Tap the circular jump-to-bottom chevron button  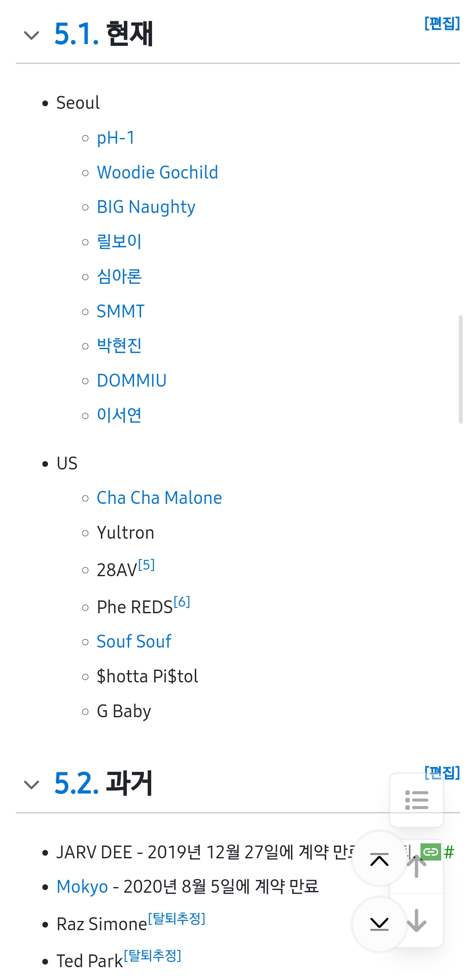379,924
